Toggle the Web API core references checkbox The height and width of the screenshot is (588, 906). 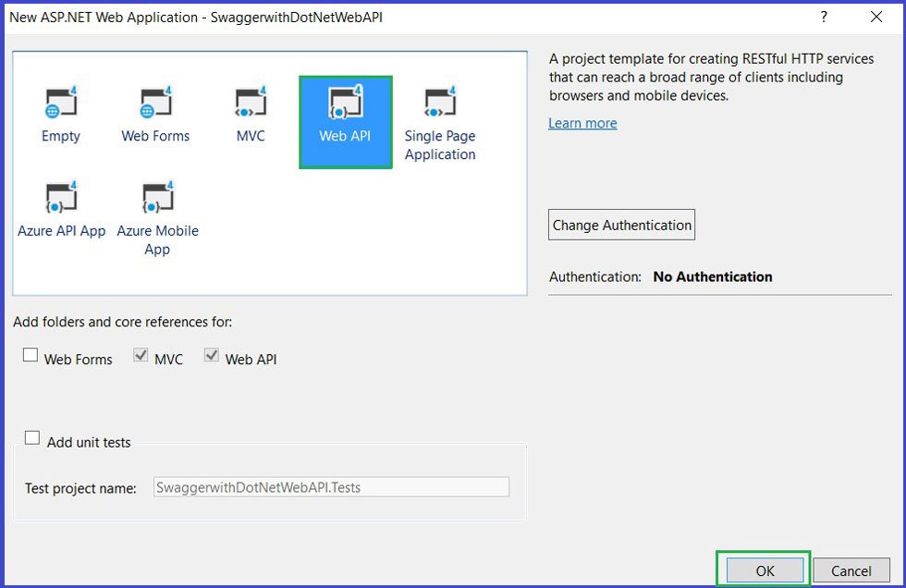tap(212, 354)
